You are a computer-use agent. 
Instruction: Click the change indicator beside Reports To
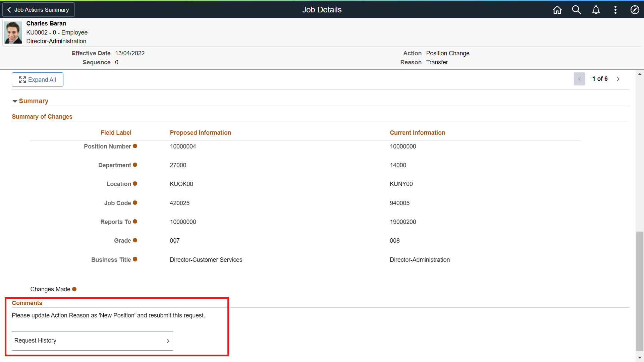pyautogui.click(x=135, y=221)
